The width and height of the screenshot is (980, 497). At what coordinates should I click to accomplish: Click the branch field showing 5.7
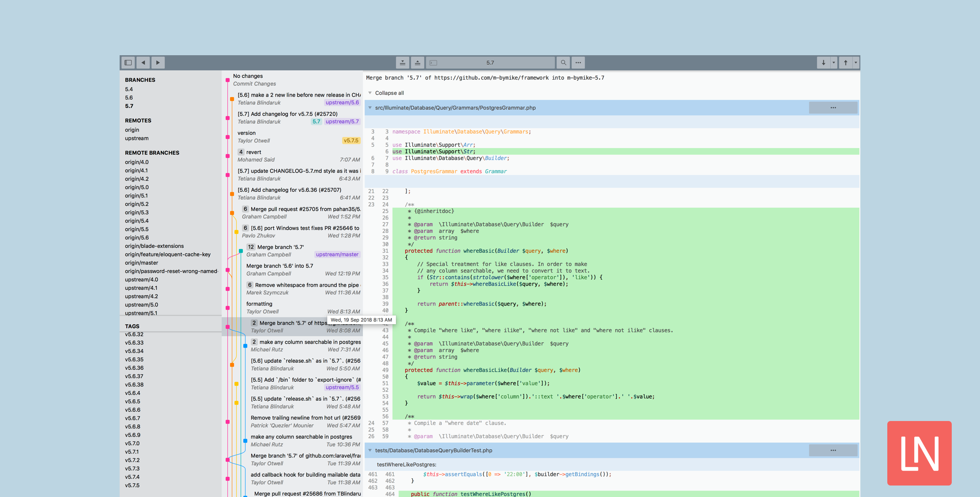point(490,62)
